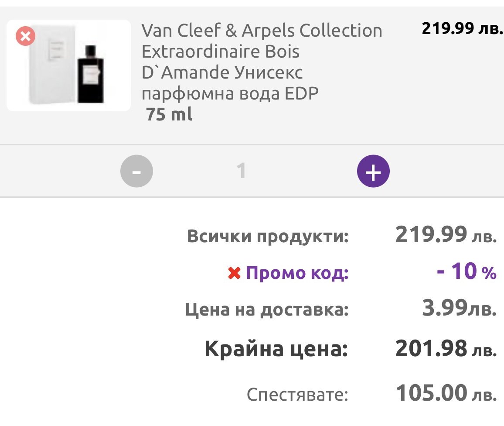Click the "Всички продукти:" label

point(268,236)
